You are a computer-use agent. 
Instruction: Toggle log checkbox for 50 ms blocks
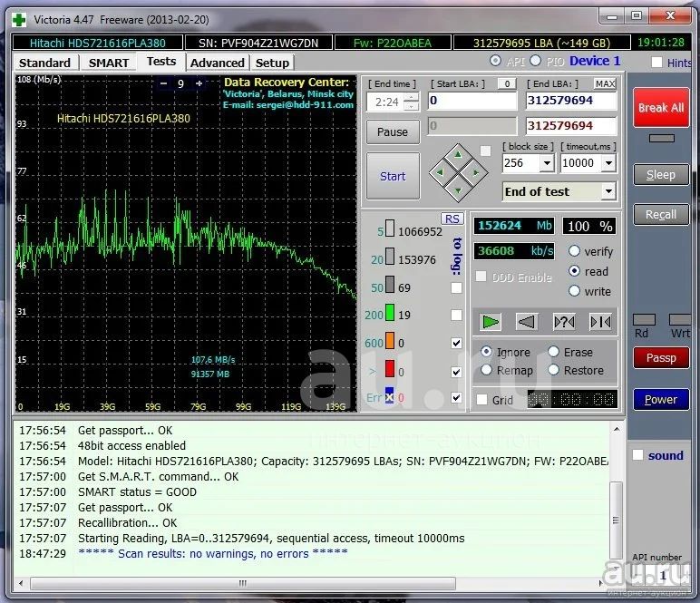[456, 287]
